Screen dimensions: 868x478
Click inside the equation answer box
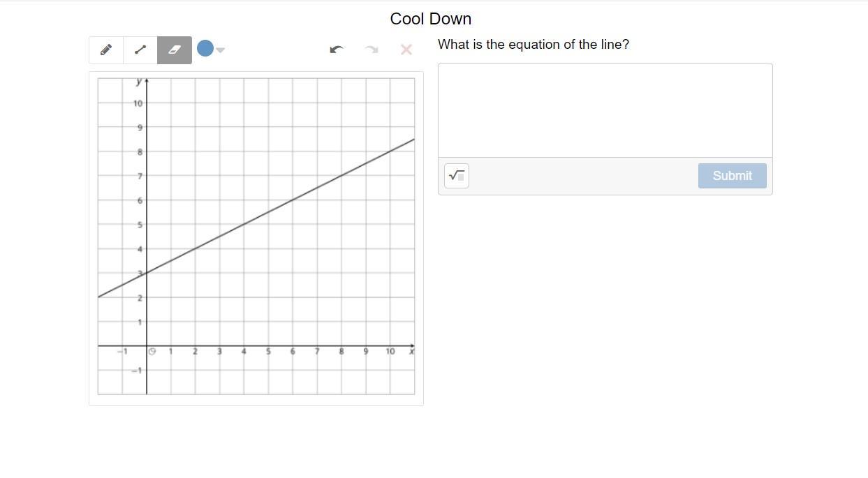(605, 110)
